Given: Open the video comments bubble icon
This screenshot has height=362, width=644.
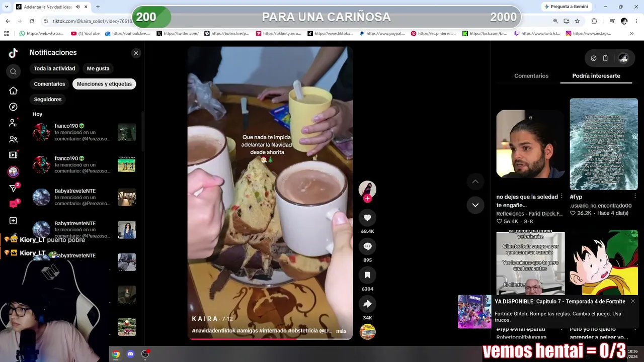Looking at the screenshot, I should 367,246.
